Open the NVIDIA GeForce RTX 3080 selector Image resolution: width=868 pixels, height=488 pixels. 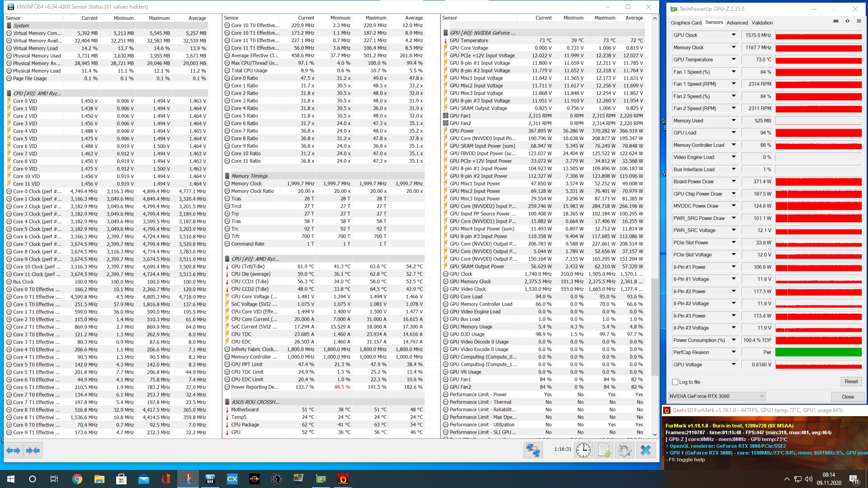click(717, 396)
